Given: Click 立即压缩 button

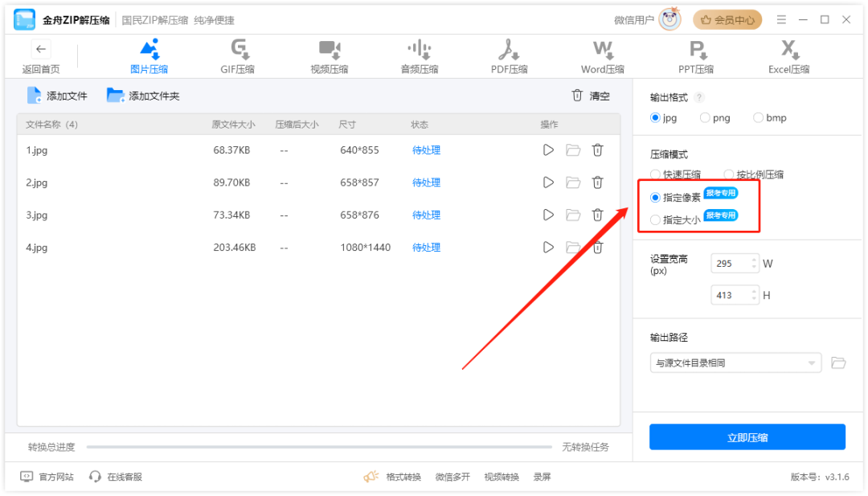Looking at the screenshot, I should pos(747,437).
